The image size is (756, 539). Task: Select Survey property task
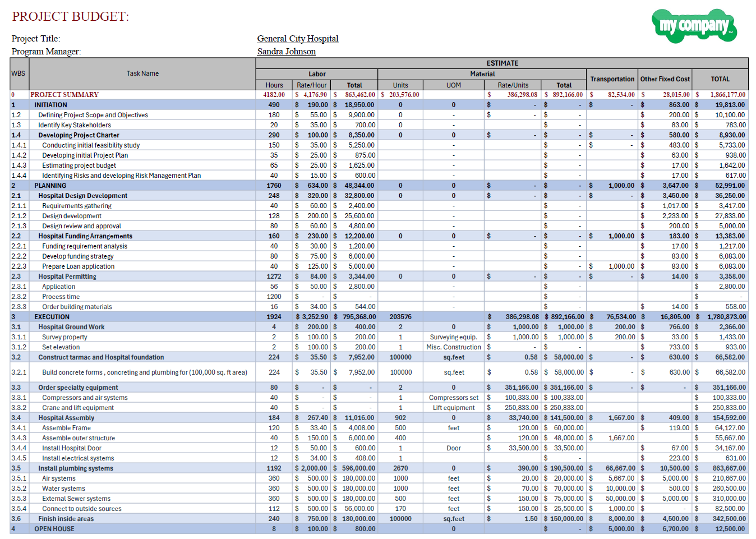click(64, 337)
